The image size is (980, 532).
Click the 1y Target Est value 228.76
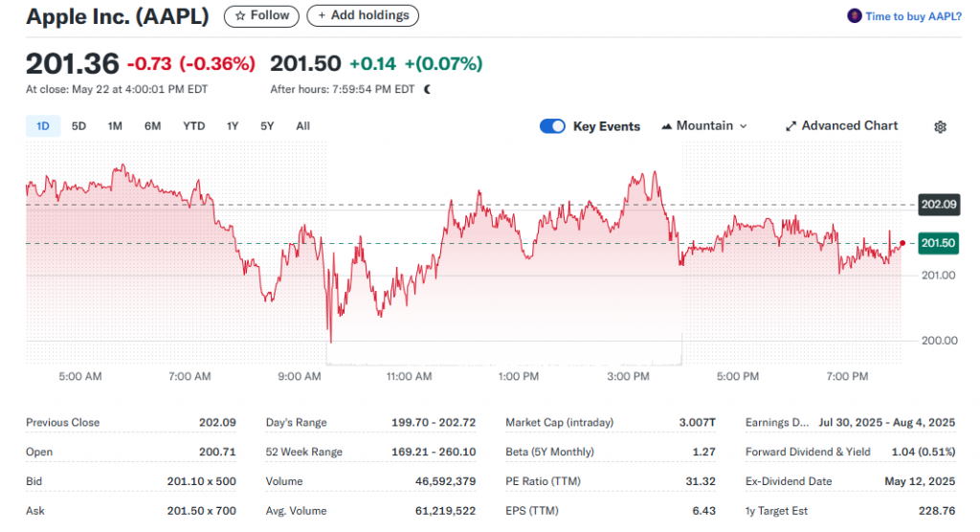coord(937,511)
